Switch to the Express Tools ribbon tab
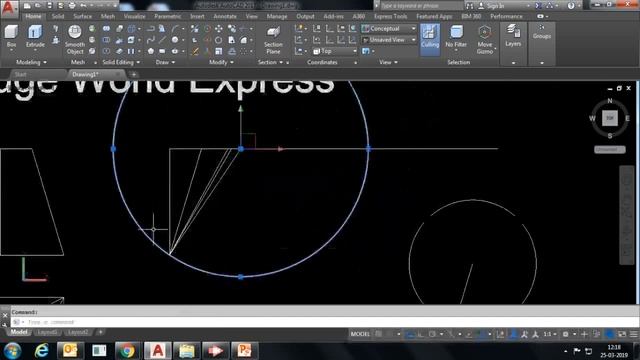Screen dimensions: 640x360 [x=391, y=16]
